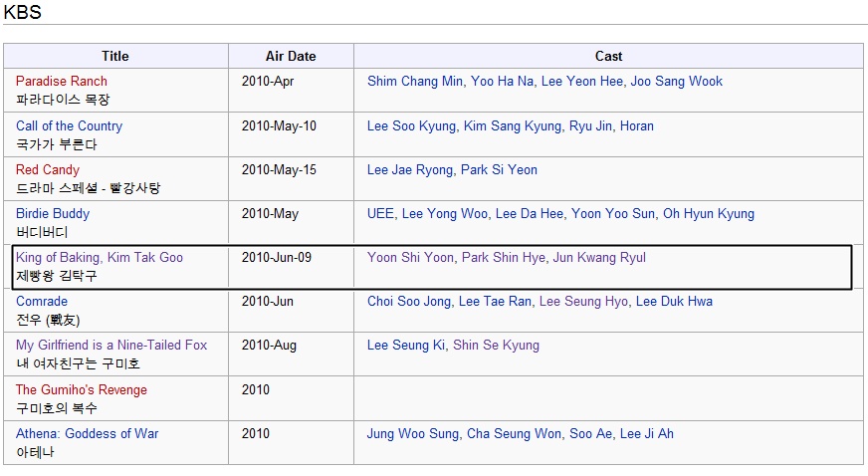Click the Call of the Country link

coord(69,126)
